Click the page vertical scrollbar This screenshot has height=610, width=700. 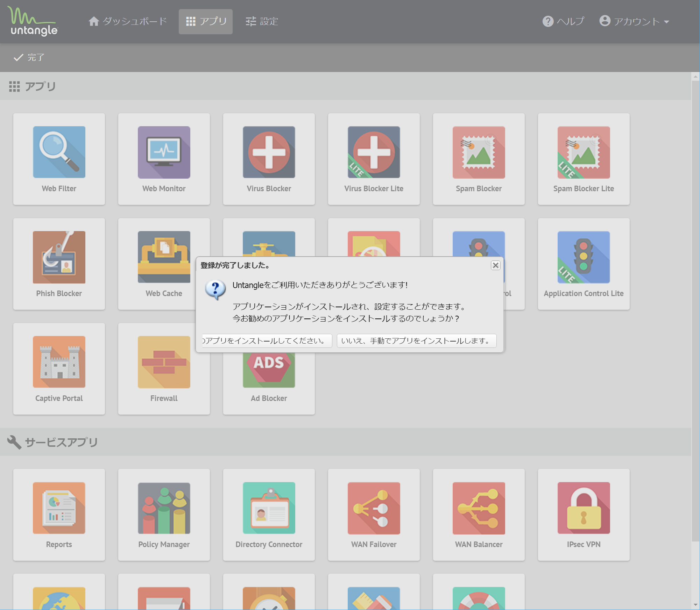pyautogui.click(x=695, y=311)
